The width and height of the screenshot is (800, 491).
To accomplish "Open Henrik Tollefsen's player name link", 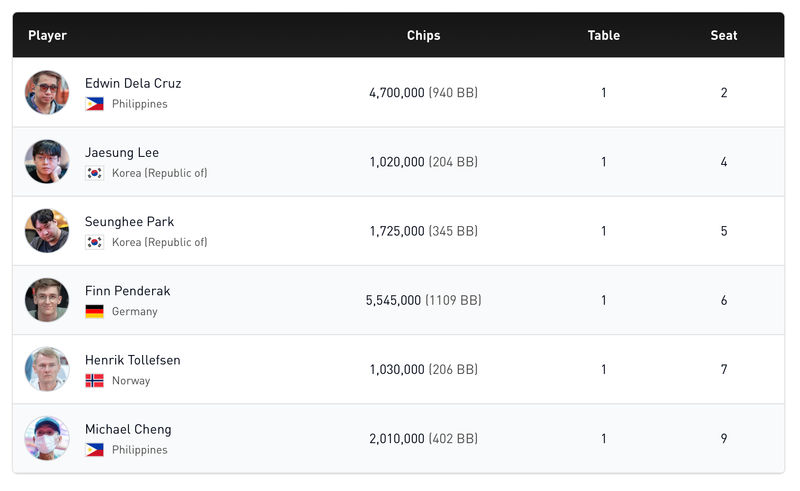I will [133, 360].
